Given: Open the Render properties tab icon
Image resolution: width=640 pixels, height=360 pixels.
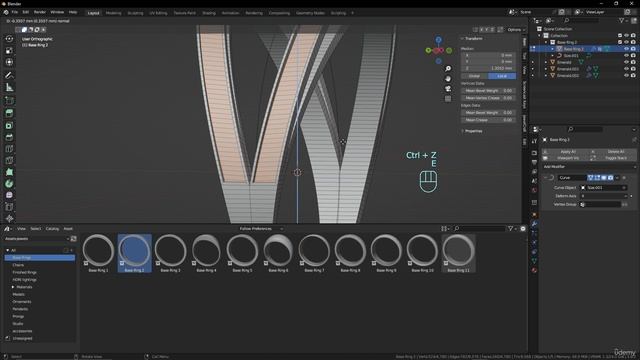Looking at the screenshot, I should (x=534, y=153).
